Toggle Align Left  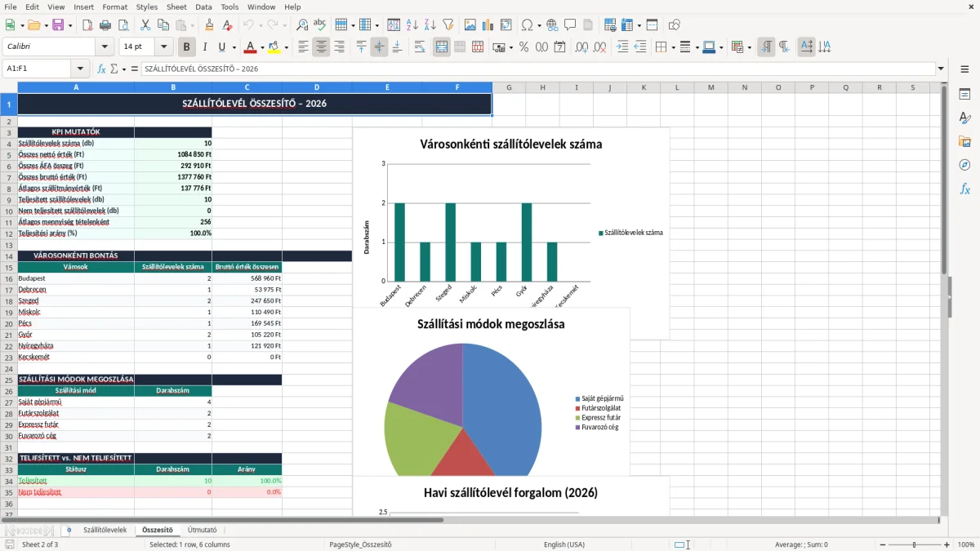303,47
